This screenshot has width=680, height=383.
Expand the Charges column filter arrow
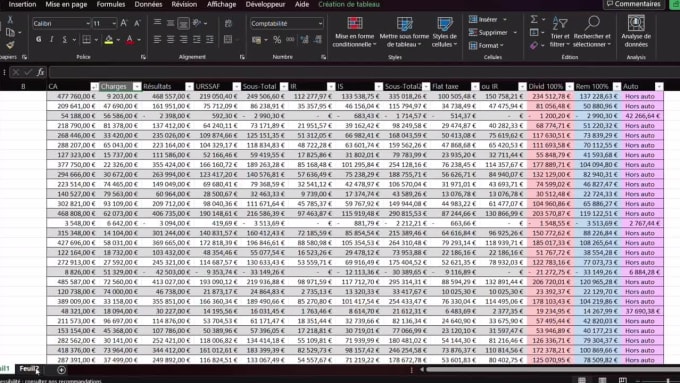tap(137, 86)
